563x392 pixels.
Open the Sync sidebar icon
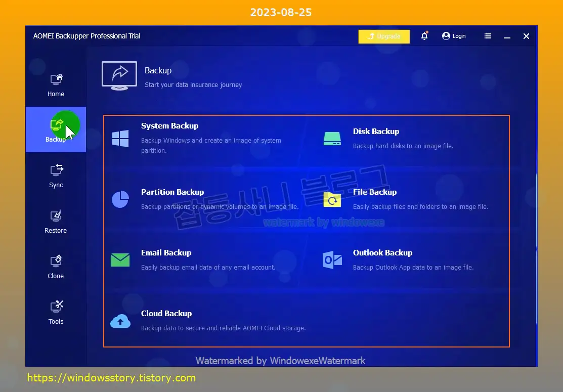click(56, 170)
